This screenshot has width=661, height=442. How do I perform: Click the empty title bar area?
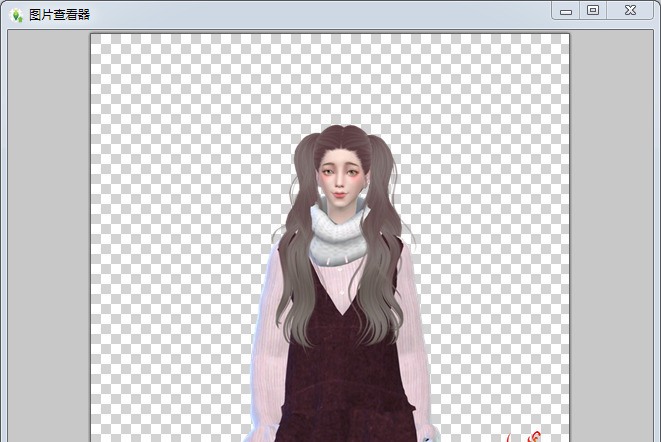(300, 14)
